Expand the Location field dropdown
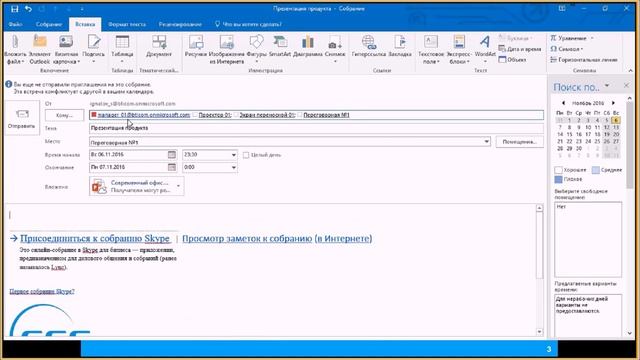Viewport: 640px width, 360px height. (x=486, y=142)
